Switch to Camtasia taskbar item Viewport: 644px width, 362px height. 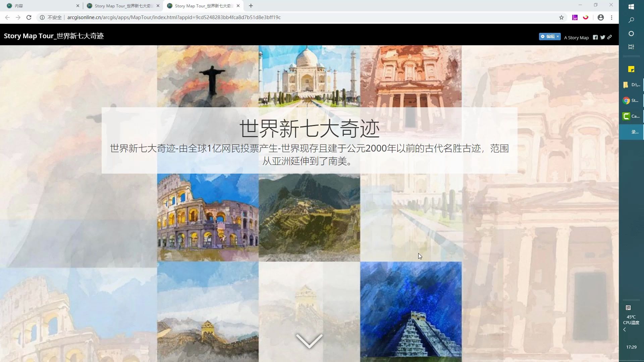631,116
